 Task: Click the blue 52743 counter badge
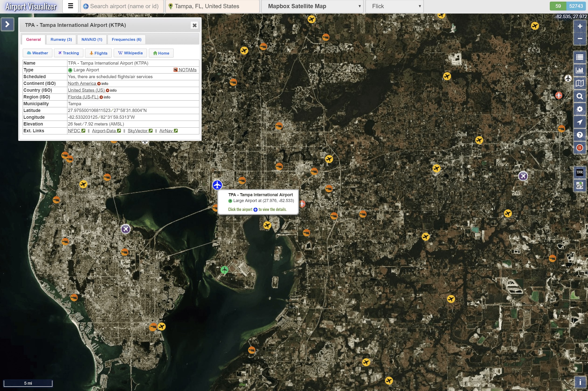[576, 6]
